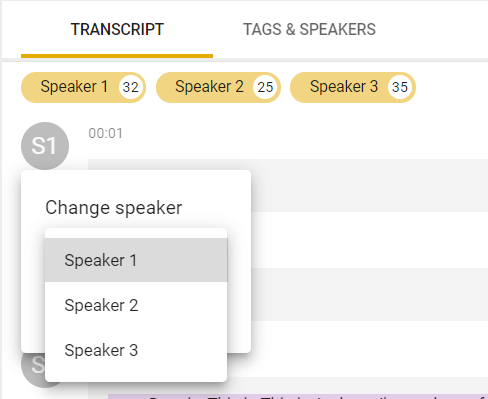Select Speaker 1 in the dropdown list
Viewport: 488px width, 399px height.
click(x=136, y=260)
